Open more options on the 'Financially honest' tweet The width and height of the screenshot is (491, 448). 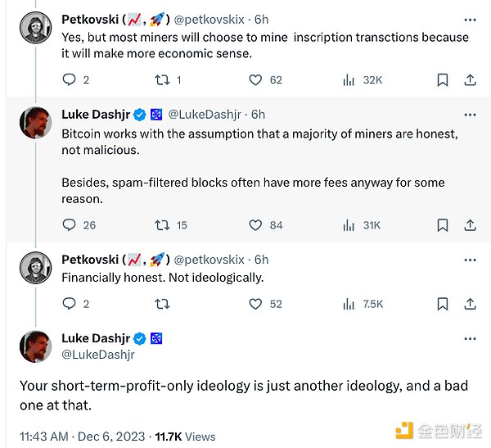(x=470, y=259)
